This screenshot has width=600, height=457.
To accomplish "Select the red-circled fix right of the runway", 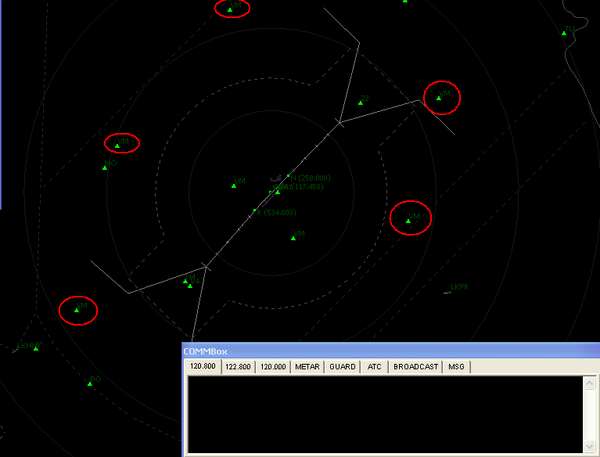I will coord(408,220).
